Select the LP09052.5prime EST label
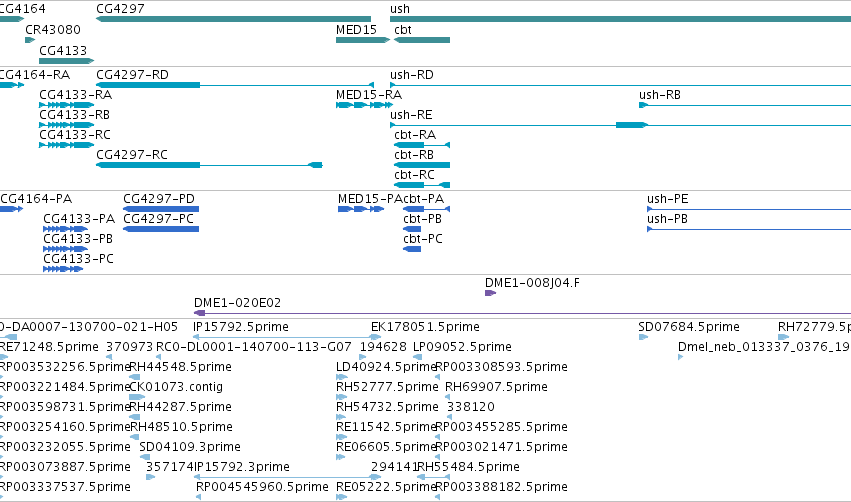 tap(462, 347)
